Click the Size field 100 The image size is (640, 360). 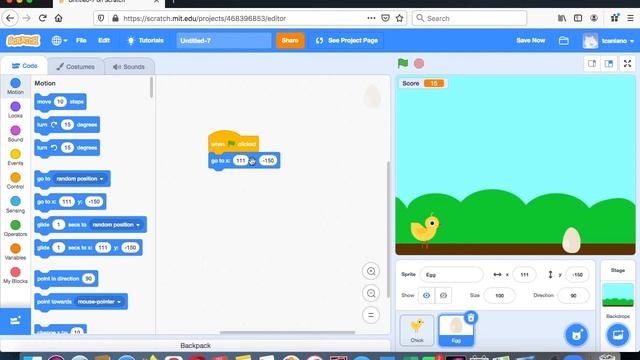tap(499, 296)
